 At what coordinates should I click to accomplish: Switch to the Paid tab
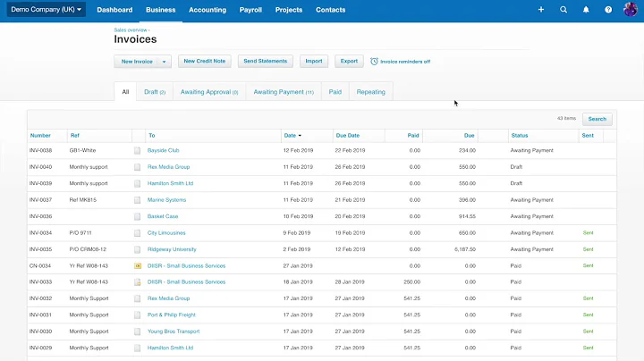click(x=335, y=92)
